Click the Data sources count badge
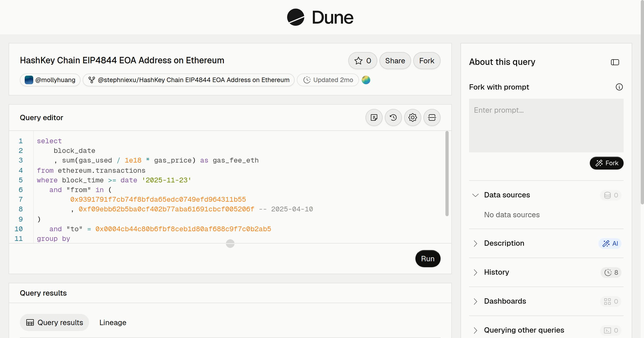This screenshot has height=338, width=644. pos(611,195)
